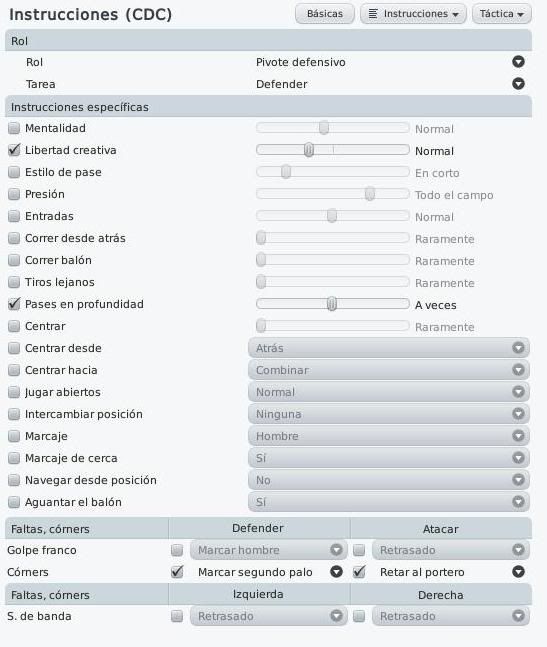
Task: Click the arrow icon for Retar al portero
Action: (x=518, y=571)
